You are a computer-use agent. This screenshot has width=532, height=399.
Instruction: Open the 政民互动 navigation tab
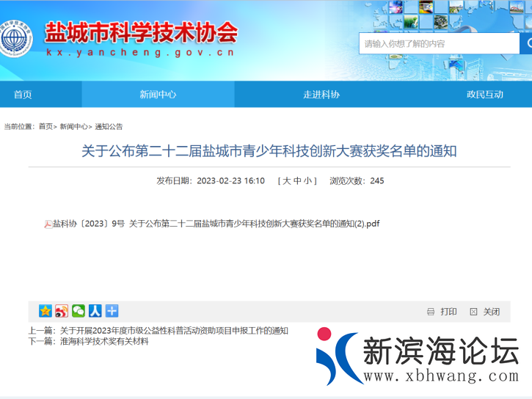[485, 95]
